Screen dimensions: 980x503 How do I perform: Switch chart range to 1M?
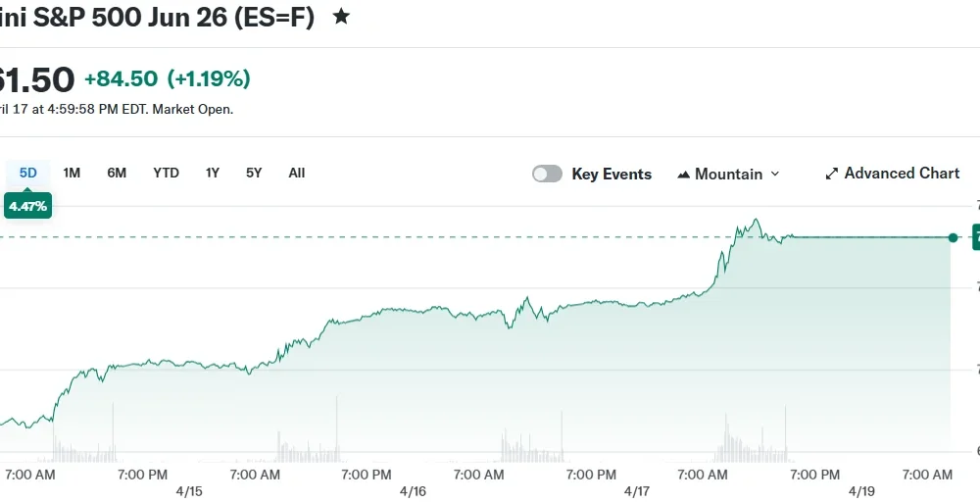[72, 173]
